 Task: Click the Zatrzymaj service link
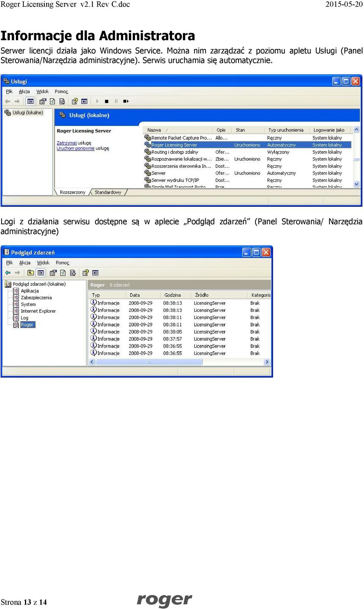[x=67, y=143]
